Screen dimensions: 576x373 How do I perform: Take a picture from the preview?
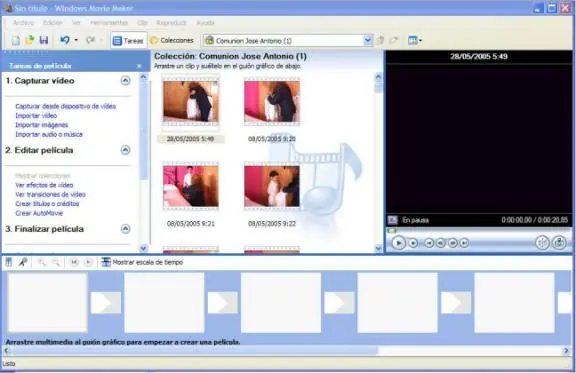click(x=559, y=243)
